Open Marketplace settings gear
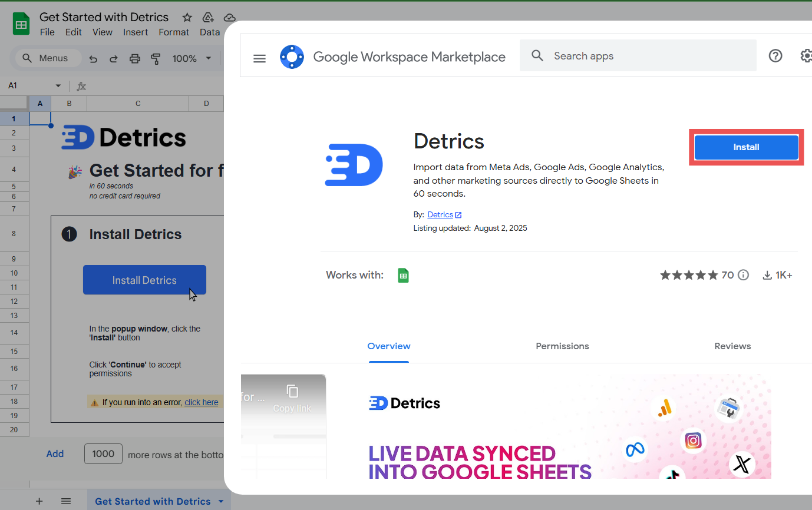Image resolution: width=812 pixels, height=510 pixels. (x=806, y=56)
